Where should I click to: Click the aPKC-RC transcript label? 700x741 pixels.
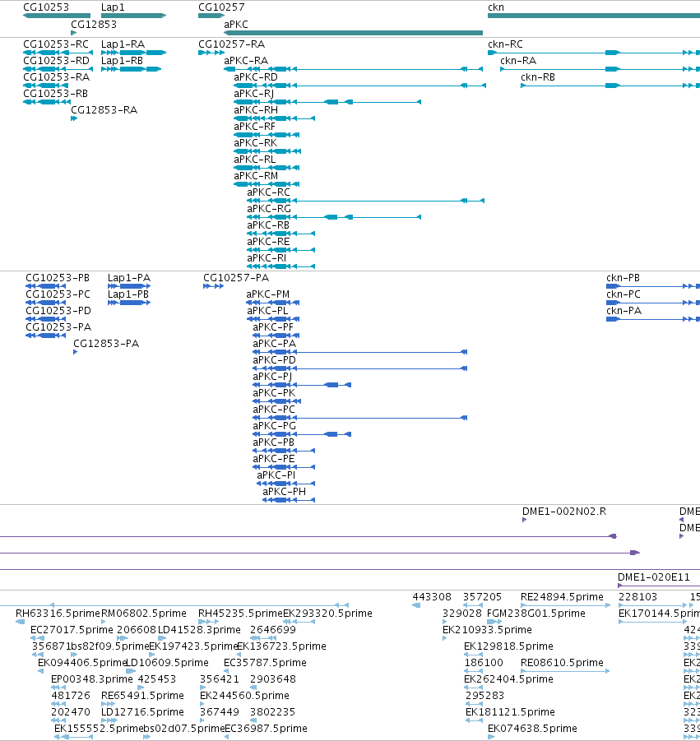click(x=268, y=192)
